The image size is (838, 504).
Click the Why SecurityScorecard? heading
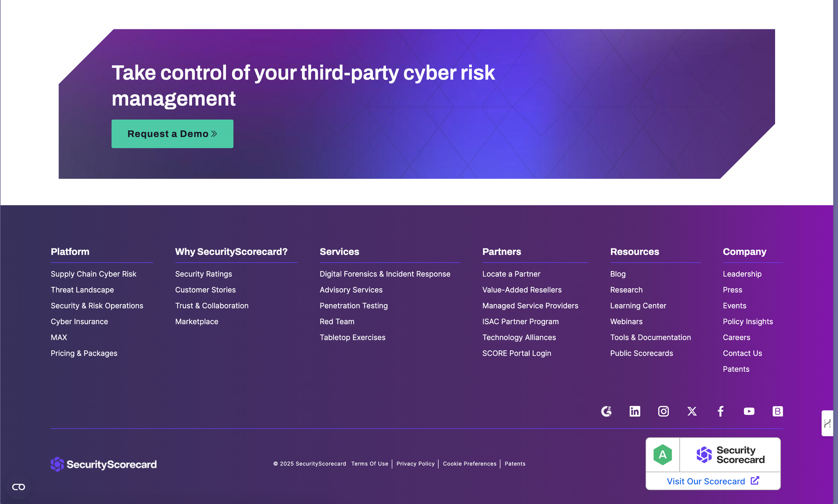point(231,252)
